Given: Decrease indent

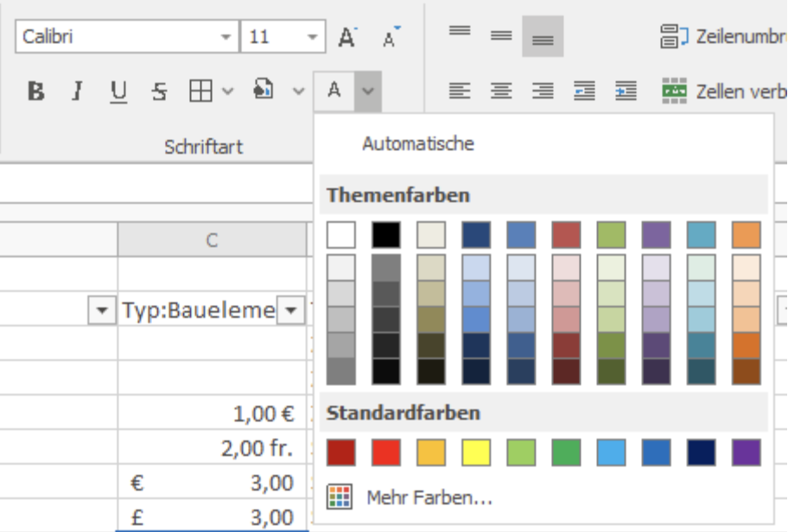Looking at the screenshot, I should (x=584, y=91).
